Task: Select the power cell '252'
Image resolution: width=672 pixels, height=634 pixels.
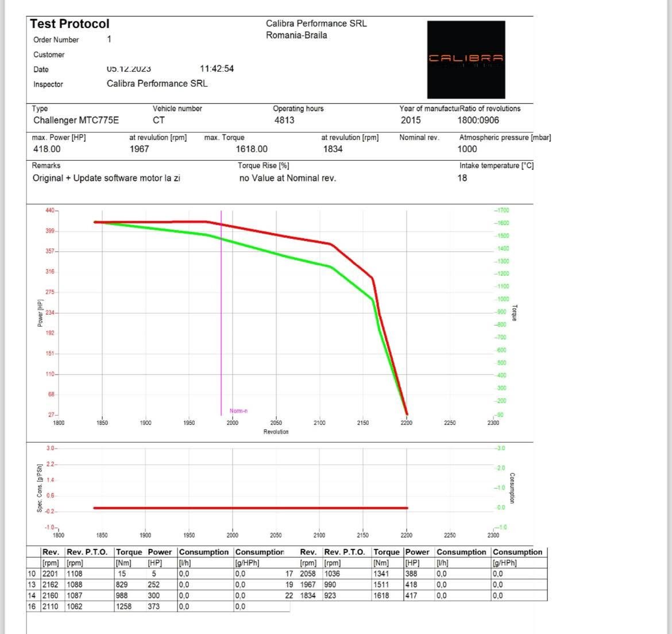Action: 153,585
